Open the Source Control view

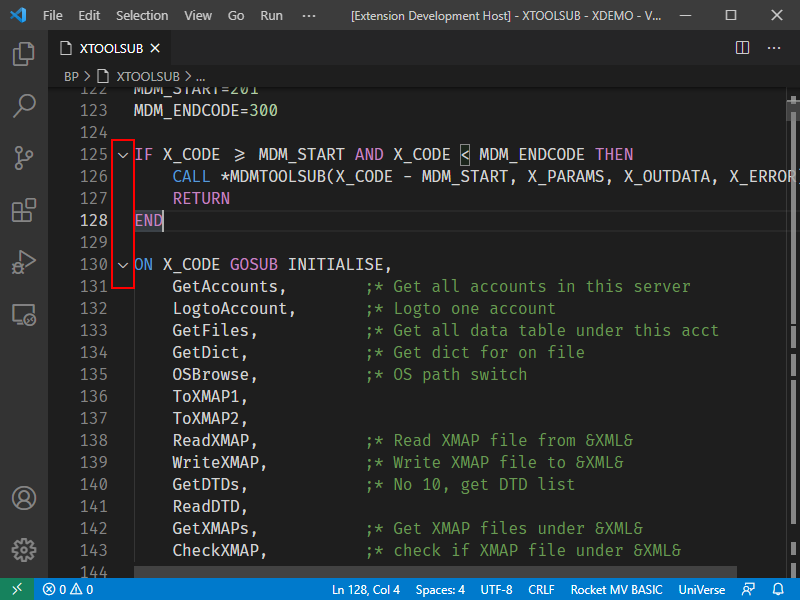(23, 158)
